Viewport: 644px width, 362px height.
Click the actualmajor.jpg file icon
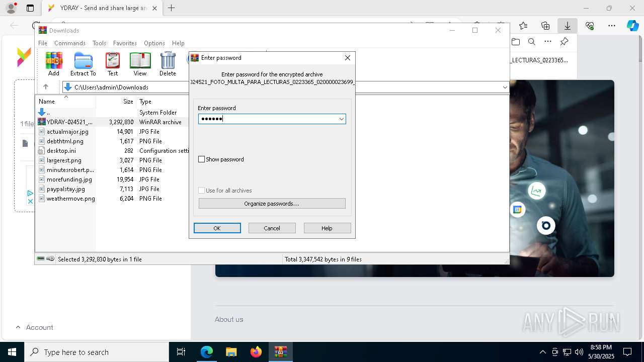(42, 131)
